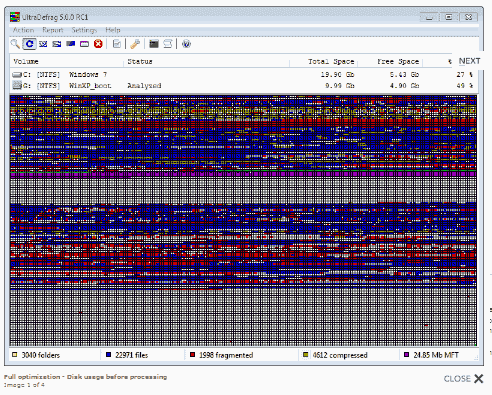492x395 pixels.
Task: Start Defragment from the toolbar
Action: (43, 44)
